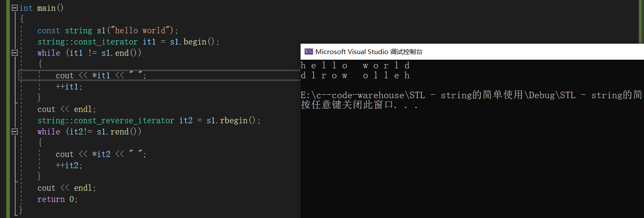Click the ++it1 increment statement
Screen dimensions: 644x218
[69, 87]
